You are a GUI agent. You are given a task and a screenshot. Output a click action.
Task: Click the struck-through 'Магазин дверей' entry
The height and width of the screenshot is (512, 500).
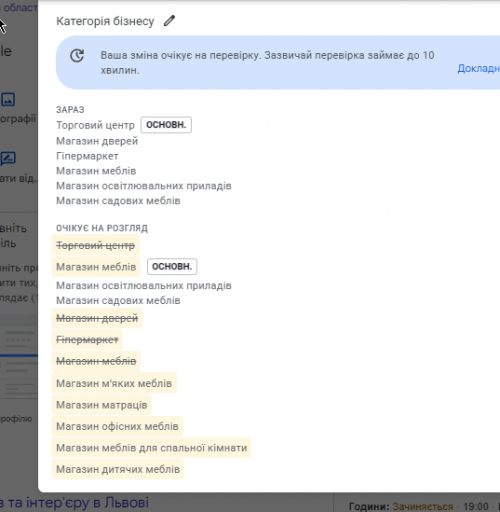click(x=97, y=318)
